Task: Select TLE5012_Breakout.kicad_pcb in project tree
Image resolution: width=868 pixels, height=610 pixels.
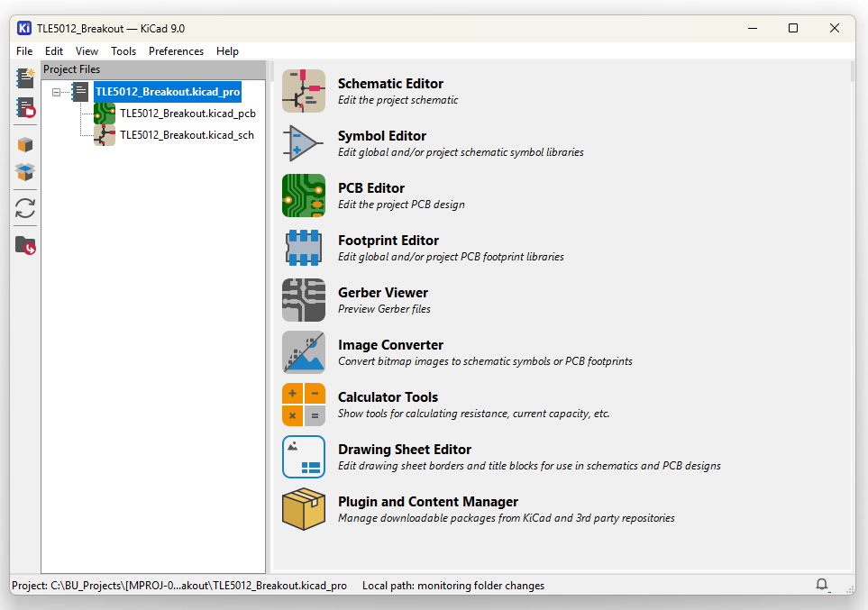Action: tap(187, 114)
